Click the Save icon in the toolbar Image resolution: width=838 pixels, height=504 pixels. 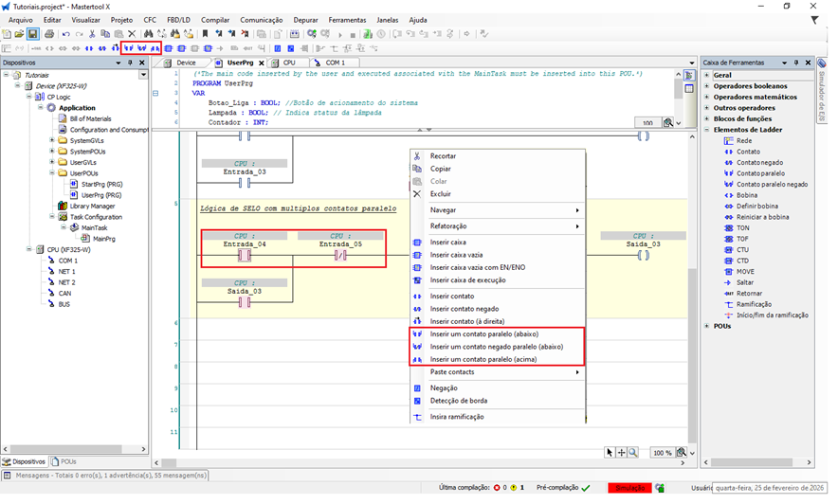33,34
